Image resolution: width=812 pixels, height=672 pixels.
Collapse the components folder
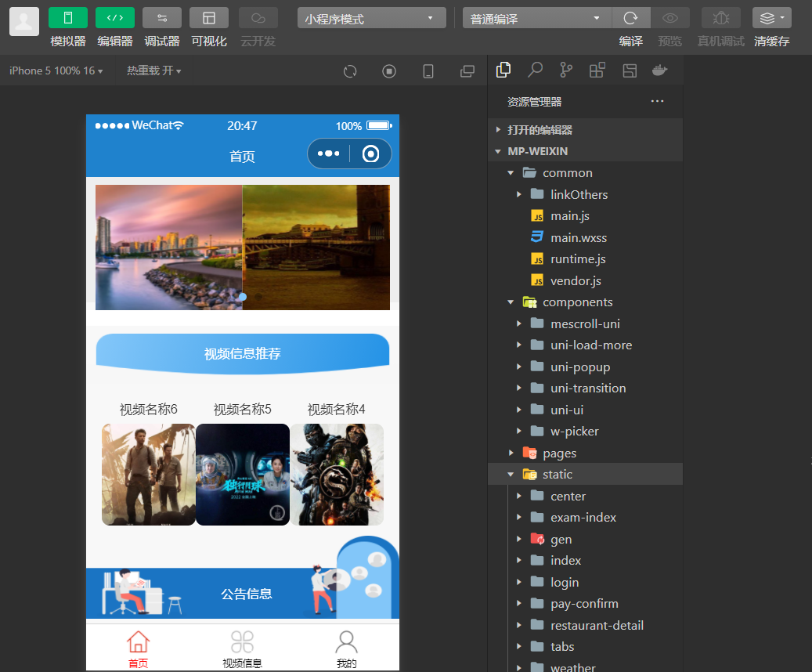point(585,302)
